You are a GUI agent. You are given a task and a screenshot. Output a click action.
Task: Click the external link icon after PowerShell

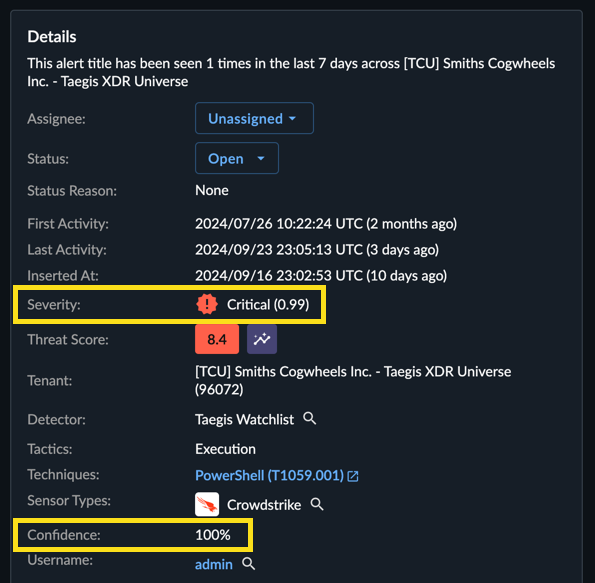coord(353,476)
